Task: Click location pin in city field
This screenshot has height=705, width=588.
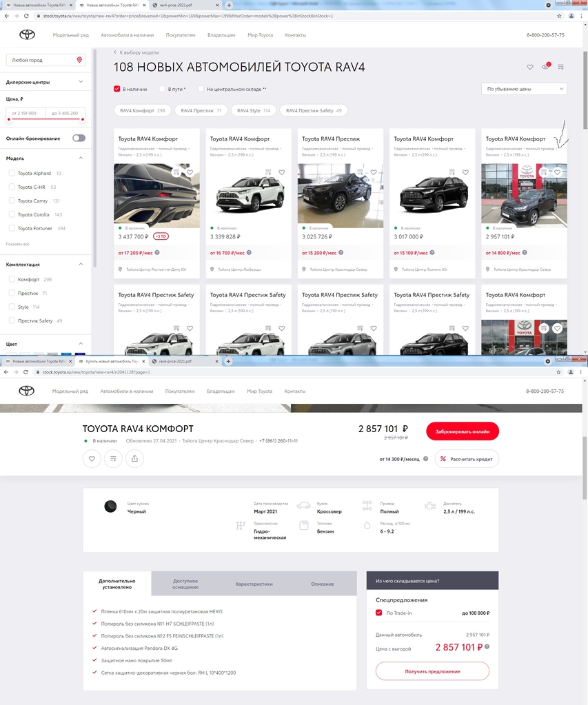Action: pos(80,60)
